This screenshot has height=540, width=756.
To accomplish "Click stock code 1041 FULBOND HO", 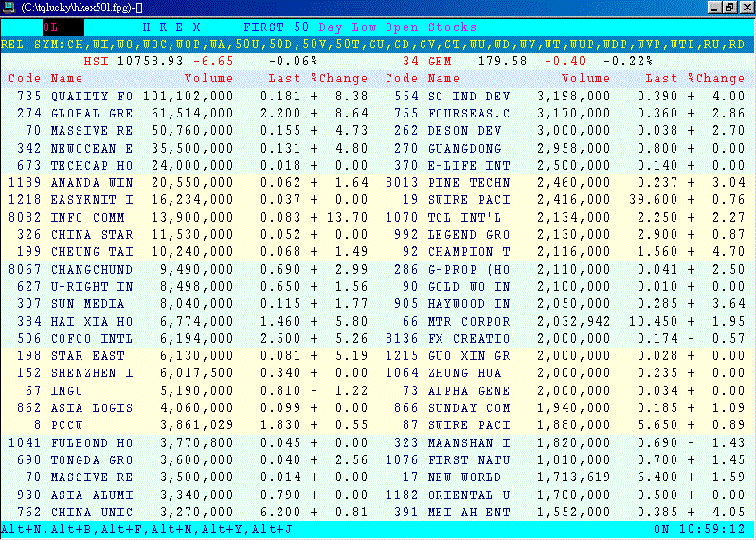I will click(25, 443).
